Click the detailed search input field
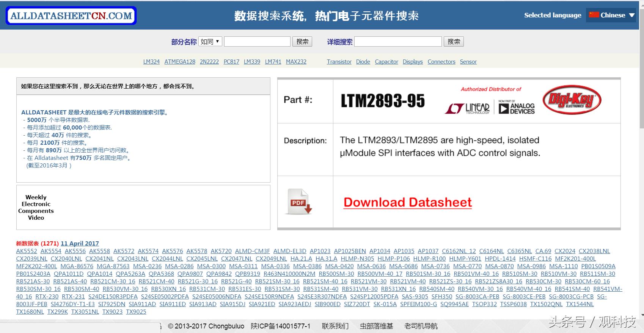644x333 pixels. 398,42
